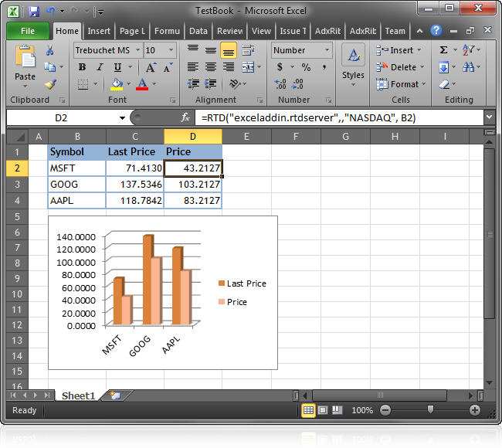Expand the Styles dropdown
This screenshot has width=502, height=448.
coord(353,84)
